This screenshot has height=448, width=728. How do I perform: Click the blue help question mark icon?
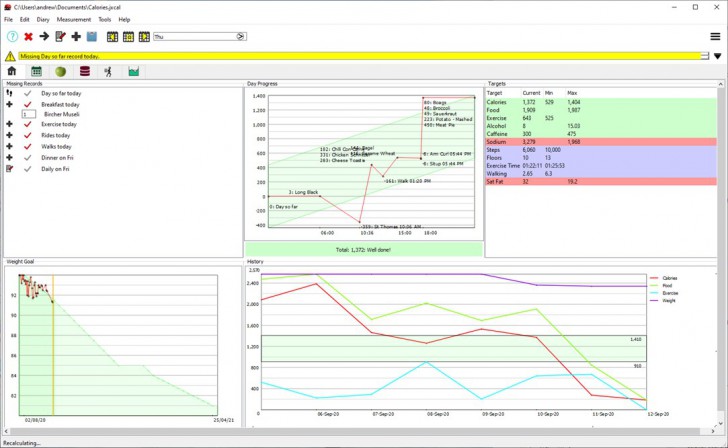tap(12, 36)
